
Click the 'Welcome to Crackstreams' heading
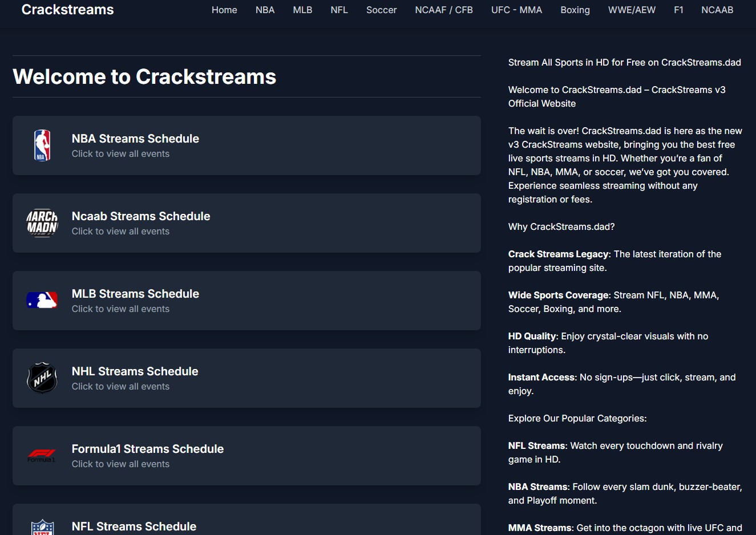click(144, 76)
